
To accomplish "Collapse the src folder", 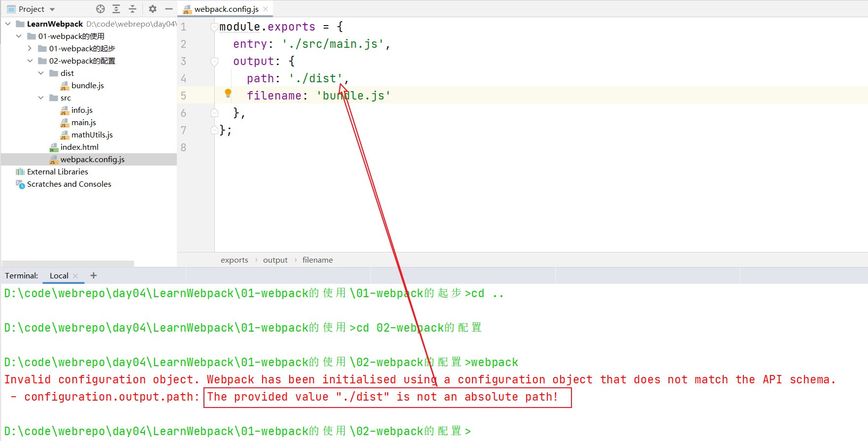I will pyautogui.click(x=41, y=98).
